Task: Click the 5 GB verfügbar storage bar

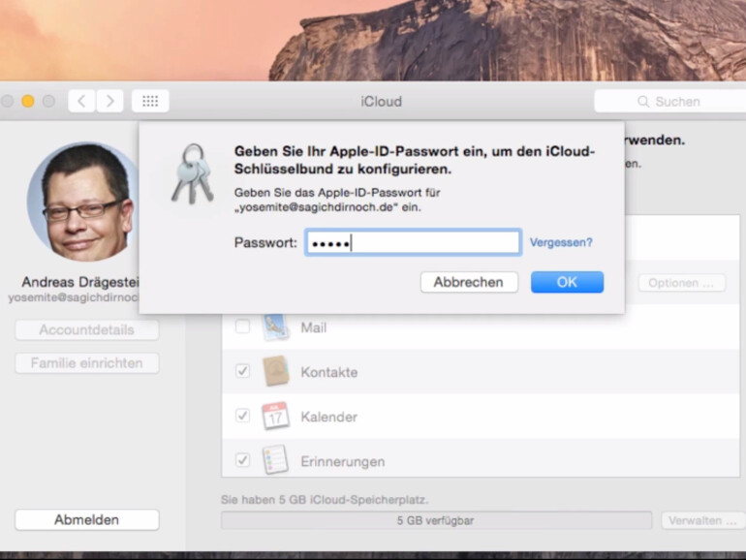Action: 436,520
